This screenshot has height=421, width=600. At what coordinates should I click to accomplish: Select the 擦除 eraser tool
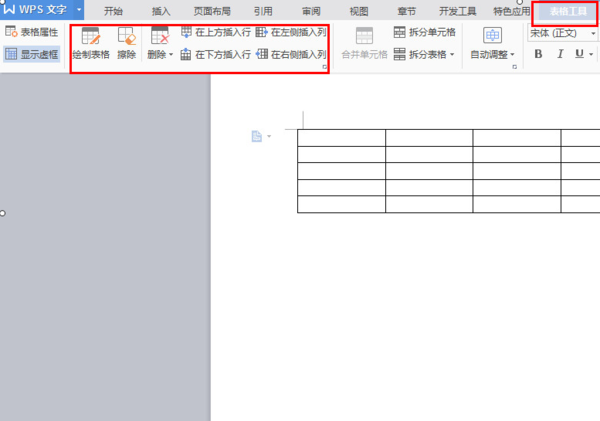(x=127, y=43)
